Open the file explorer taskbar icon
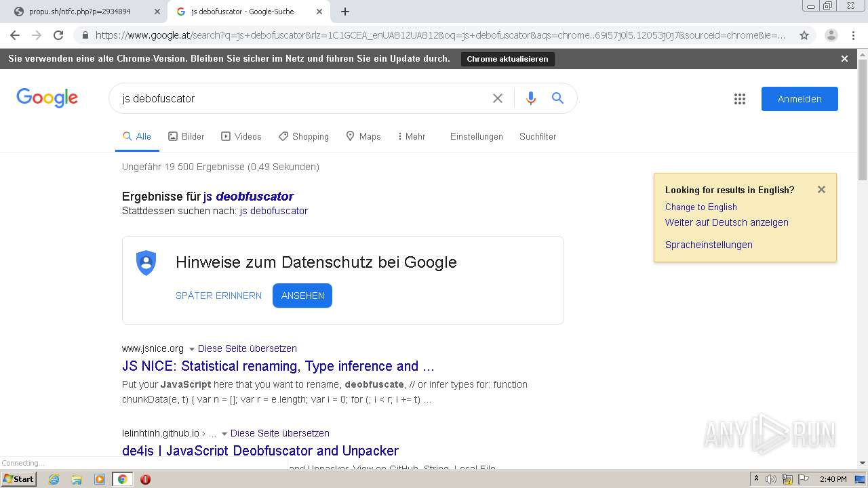The height and width of the screenshot is (488, 868). pos(77,479)
